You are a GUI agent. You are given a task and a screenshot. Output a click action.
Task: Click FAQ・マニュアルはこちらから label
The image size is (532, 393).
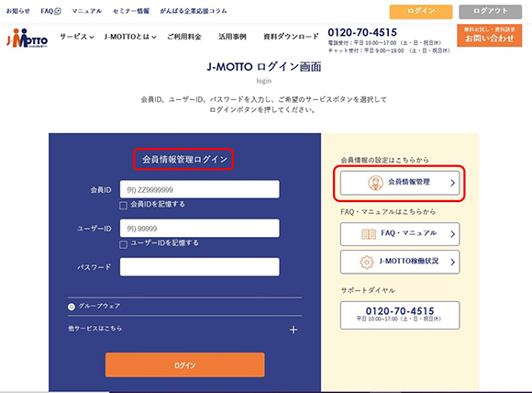coord(388,212)
